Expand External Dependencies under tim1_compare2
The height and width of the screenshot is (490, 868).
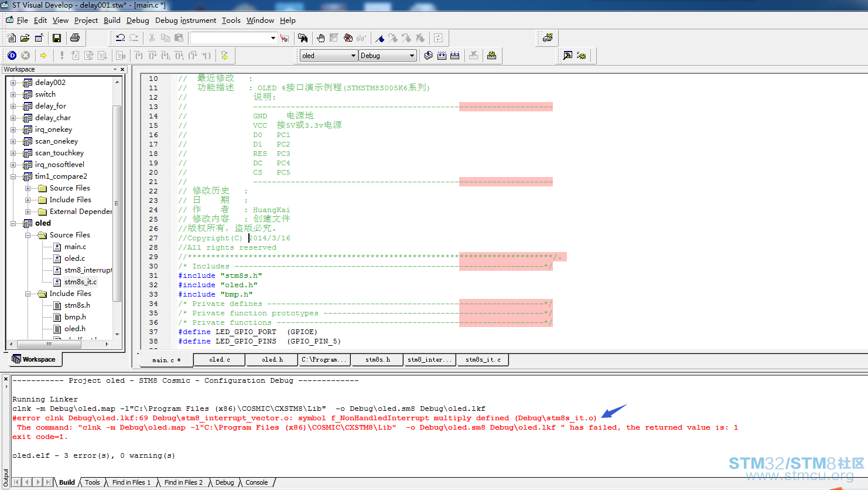28,212
